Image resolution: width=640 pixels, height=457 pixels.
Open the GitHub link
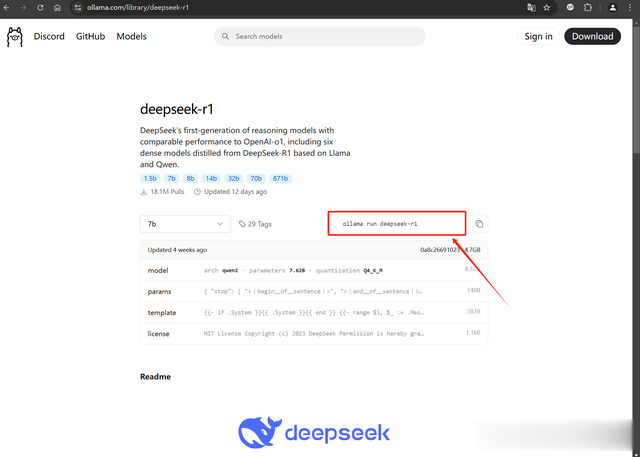[x=90, y=36]
